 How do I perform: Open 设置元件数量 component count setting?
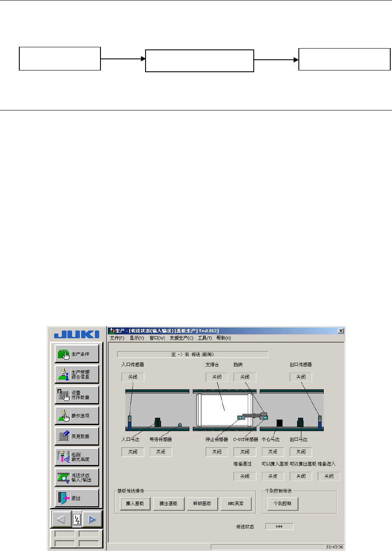click(77, 395)
